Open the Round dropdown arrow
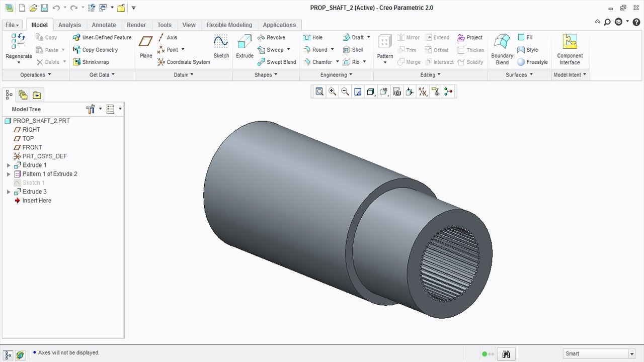Screen dimensions: 644x362 point(332,50)
